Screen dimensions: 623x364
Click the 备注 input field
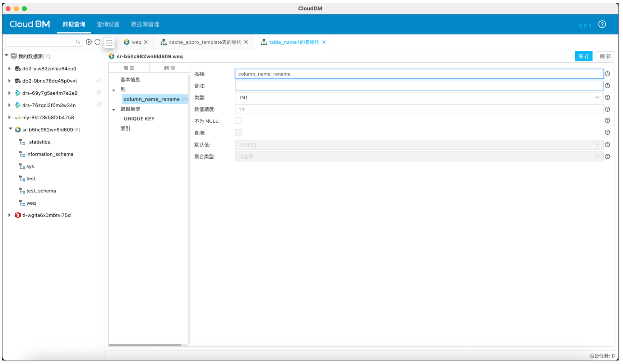[x=419, y=86]
